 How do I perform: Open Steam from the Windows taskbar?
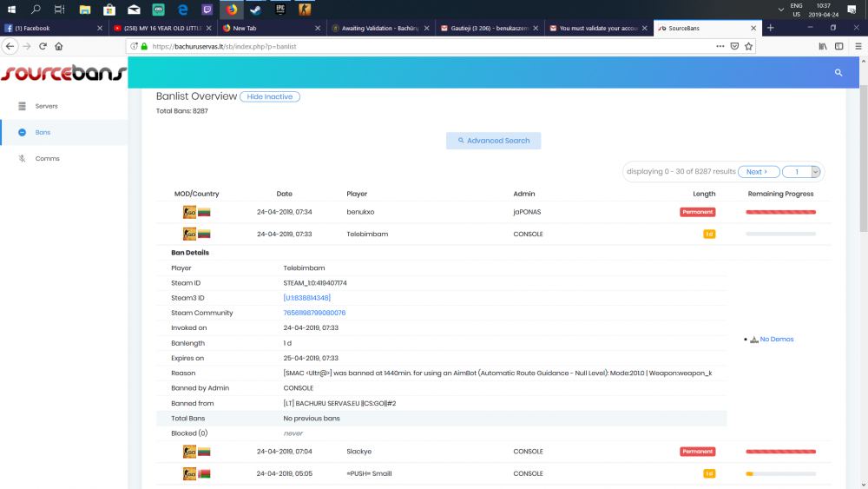click(x=255, y=10)
